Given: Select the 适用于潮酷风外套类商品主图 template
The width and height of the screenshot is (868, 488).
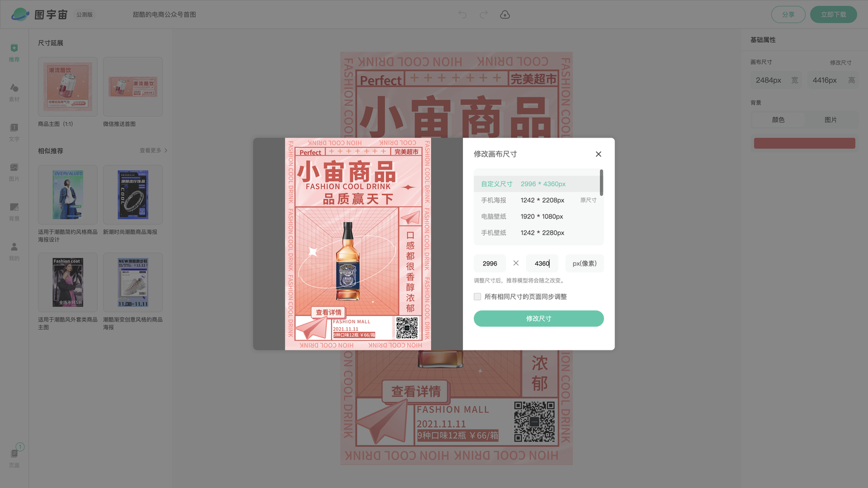Looking at the screenshot, I should [x=68, y=282].
